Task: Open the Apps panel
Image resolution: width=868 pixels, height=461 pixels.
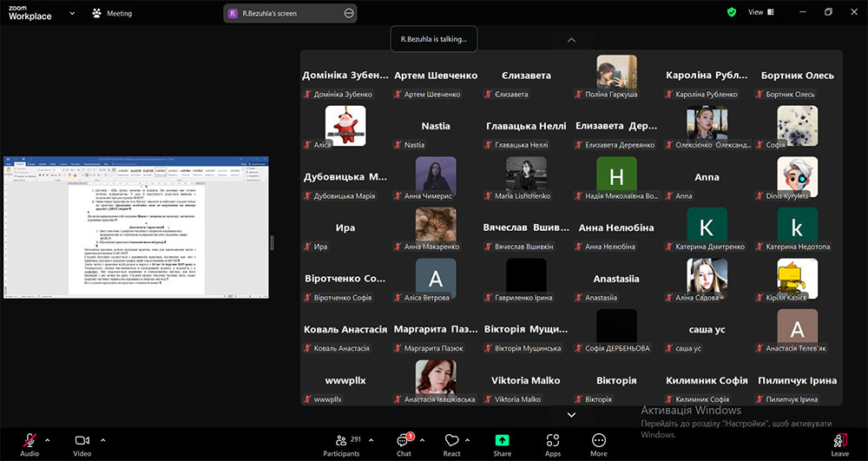Action: (x=552, y=445)
